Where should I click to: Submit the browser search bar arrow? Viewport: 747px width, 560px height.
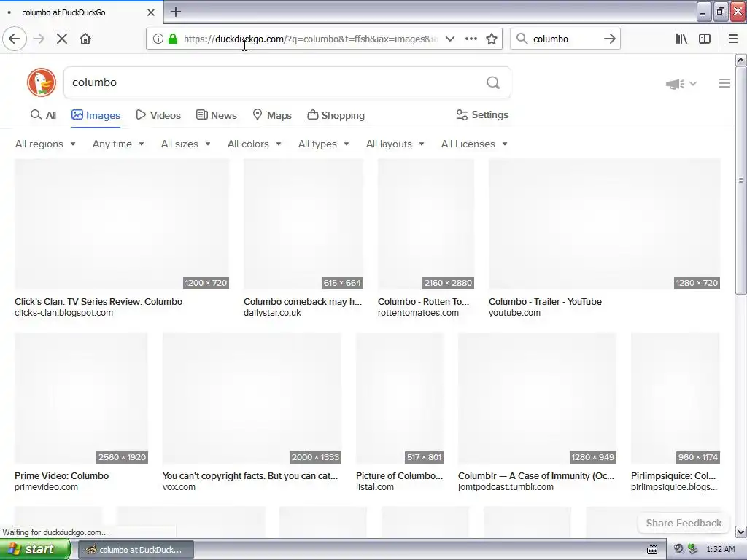[x=609, y=39]
